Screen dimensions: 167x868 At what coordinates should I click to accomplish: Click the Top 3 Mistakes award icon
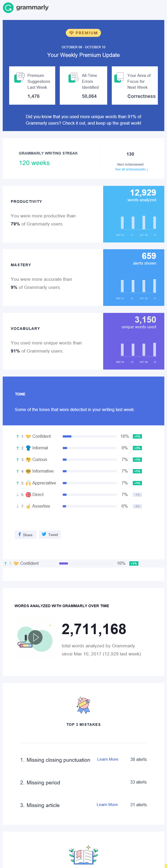83,705
